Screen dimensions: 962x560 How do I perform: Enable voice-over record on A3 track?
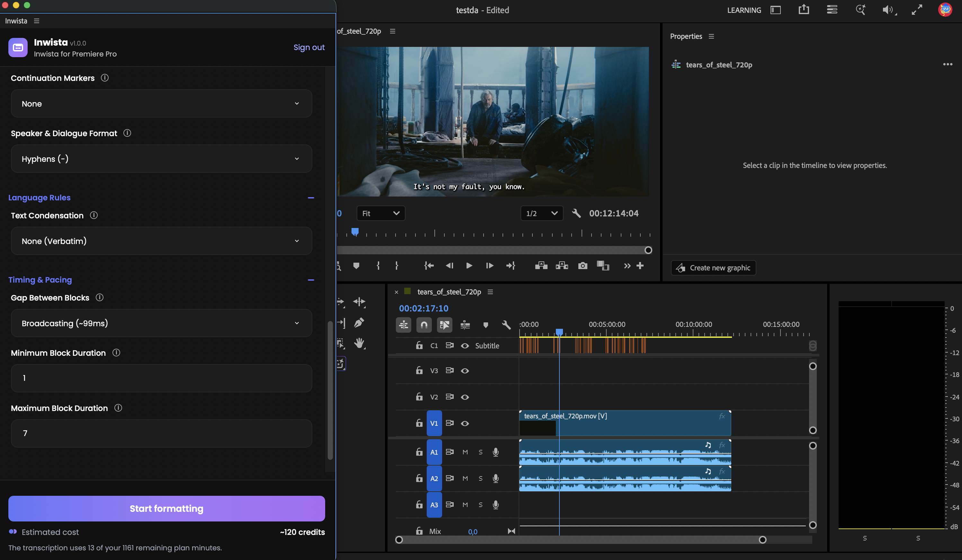tap(495, 505)
